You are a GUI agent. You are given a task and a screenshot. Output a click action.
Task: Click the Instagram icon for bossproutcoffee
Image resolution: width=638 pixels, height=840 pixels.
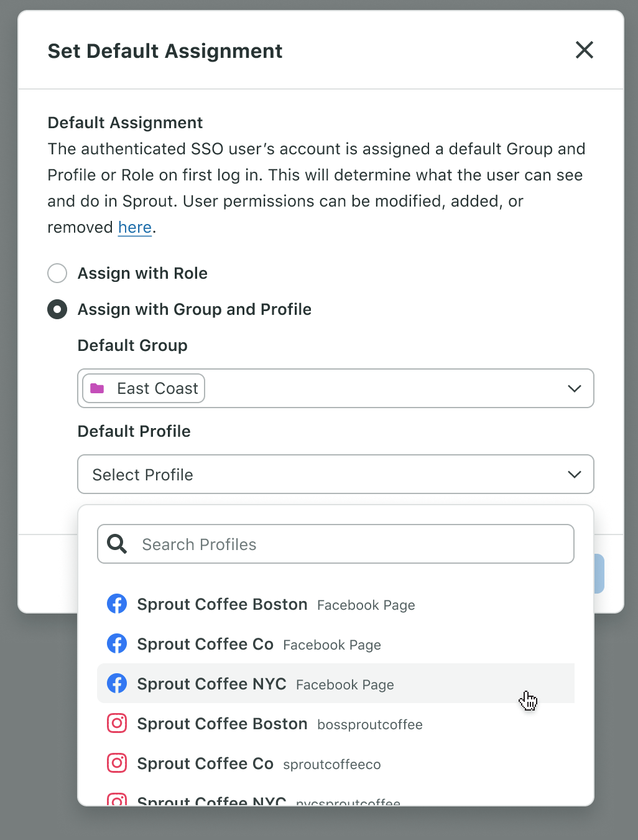click(117, 723)
